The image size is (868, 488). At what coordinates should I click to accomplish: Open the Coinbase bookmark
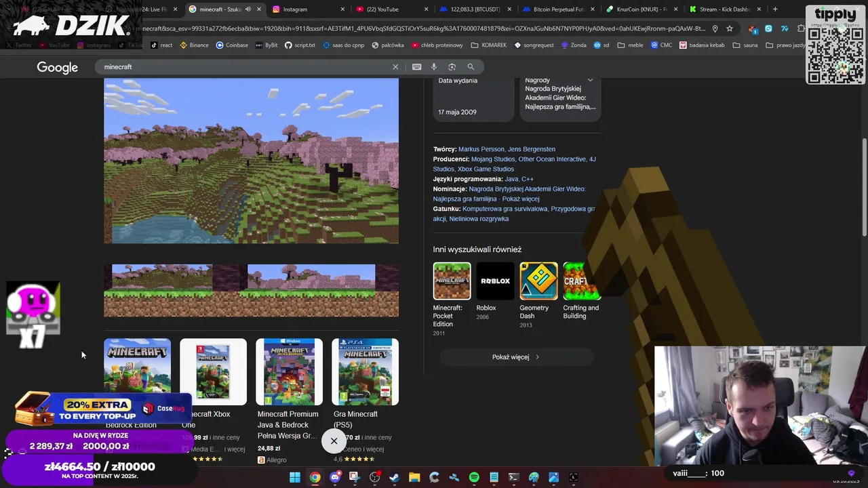coord(232,45)
